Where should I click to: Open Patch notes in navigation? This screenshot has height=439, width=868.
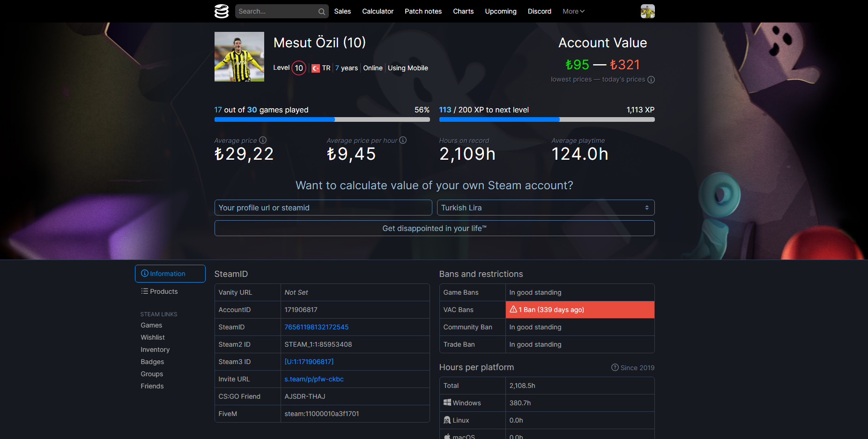click(x=423, y=11)
